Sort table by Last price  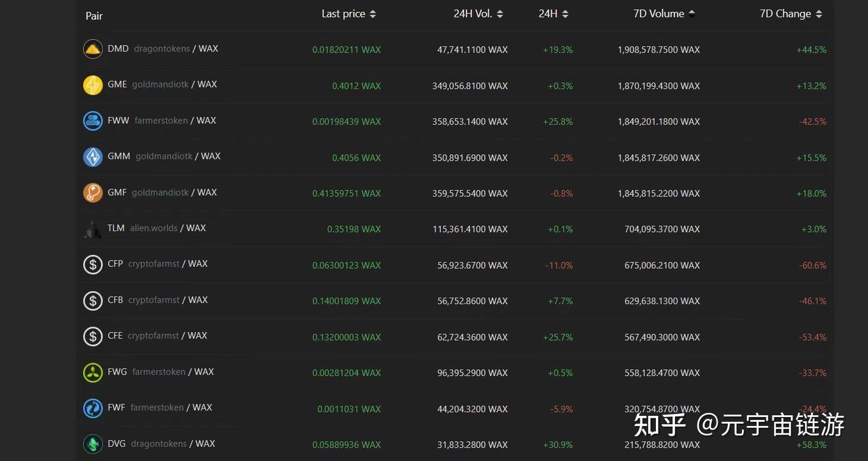348,14
